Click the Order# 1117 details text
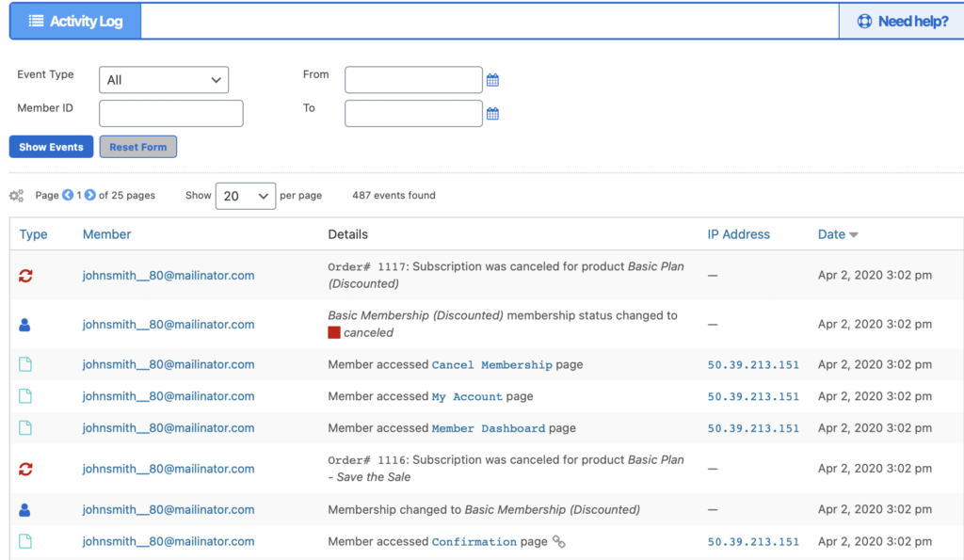 click(x=506, y=275)
